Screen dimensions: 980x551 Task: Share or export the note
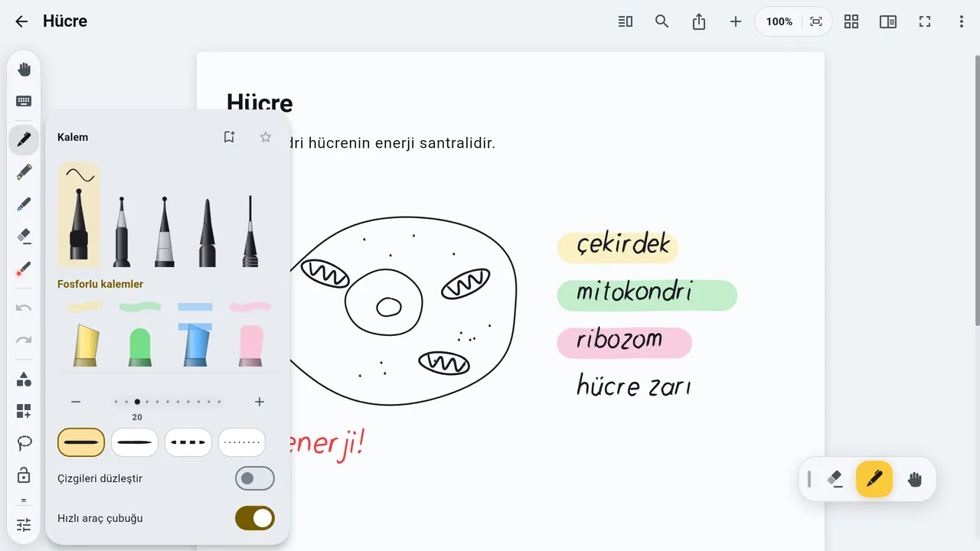(x=699, y=21)
